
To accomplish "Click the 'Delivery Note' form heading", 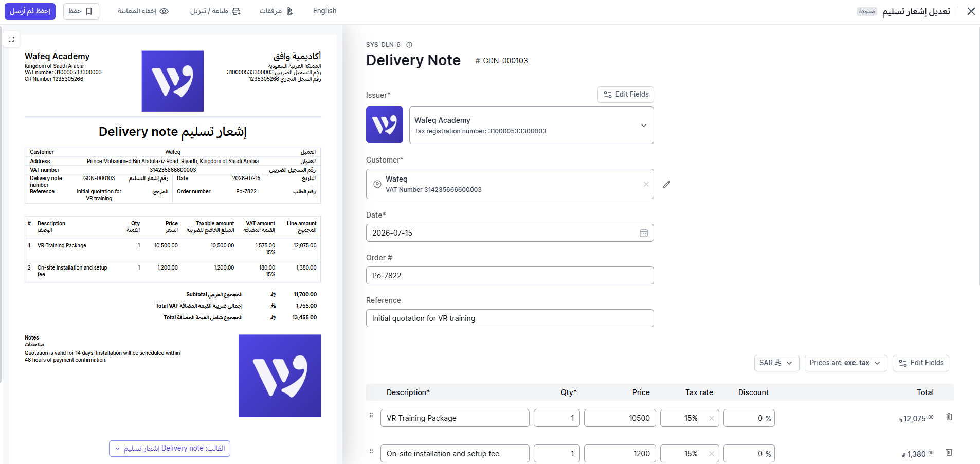I will 413,60.
